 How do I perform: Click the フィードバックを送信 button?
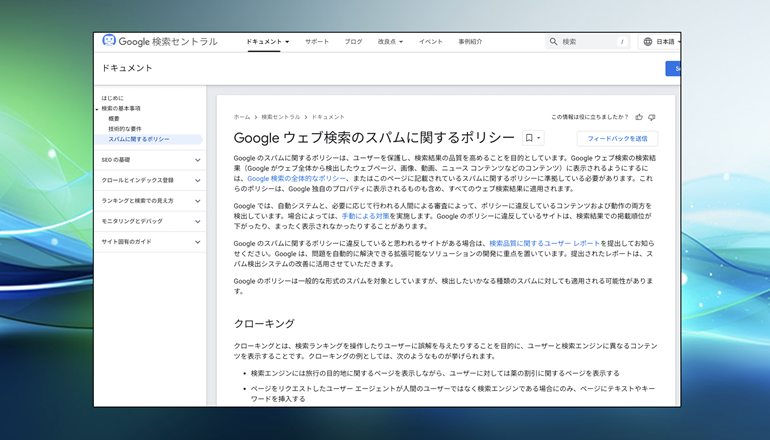tap(617, 138)
